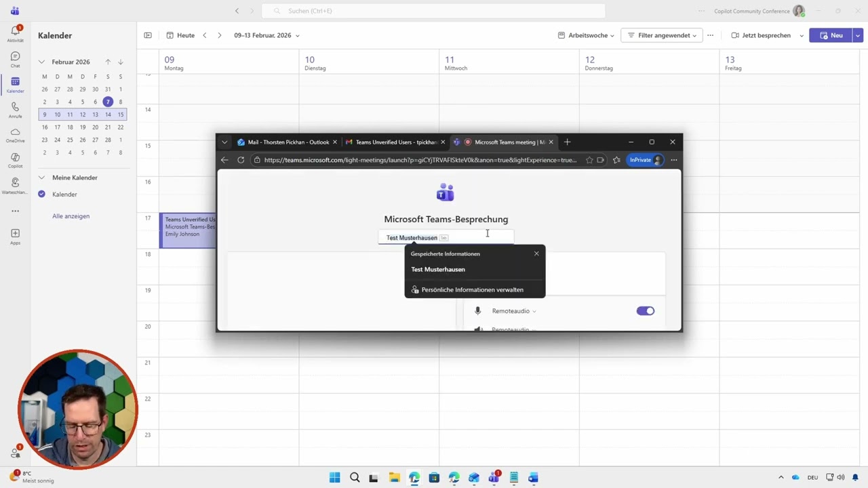Click the microphone icon in meeting settings
The width and height of the screenshot is (868, 488).
click(x=477, y=310)
